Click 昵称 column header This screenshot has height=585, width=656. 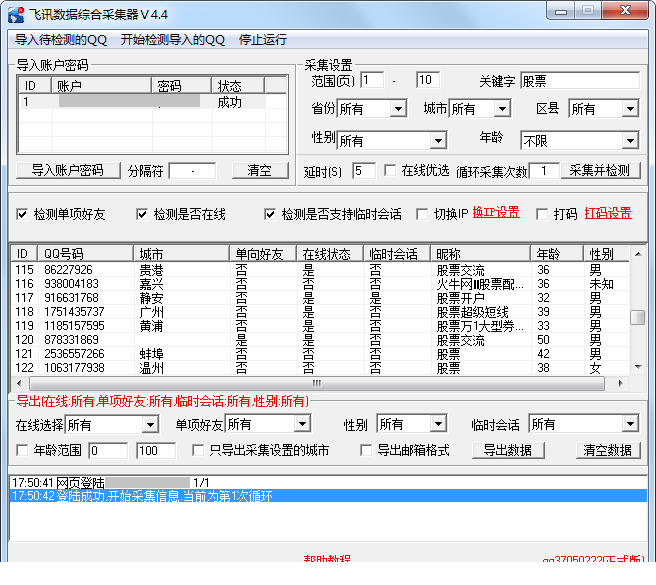coord(481,254)
